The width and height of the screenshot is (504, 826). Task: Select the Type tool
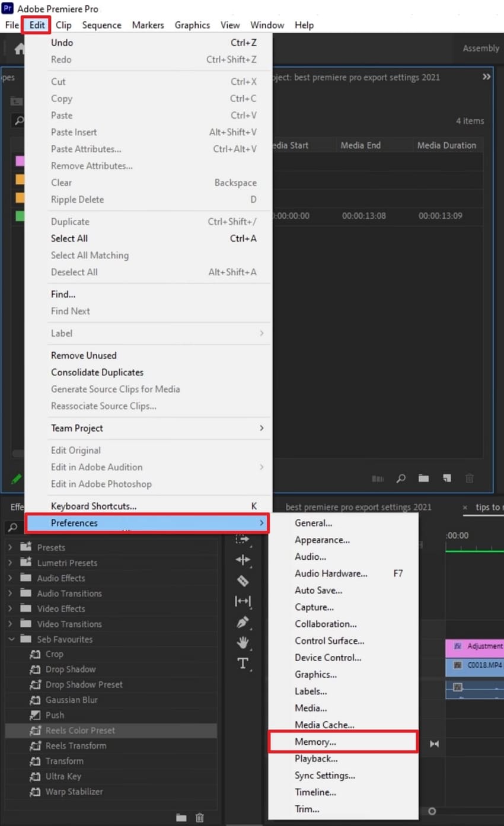tap(243, 664)
